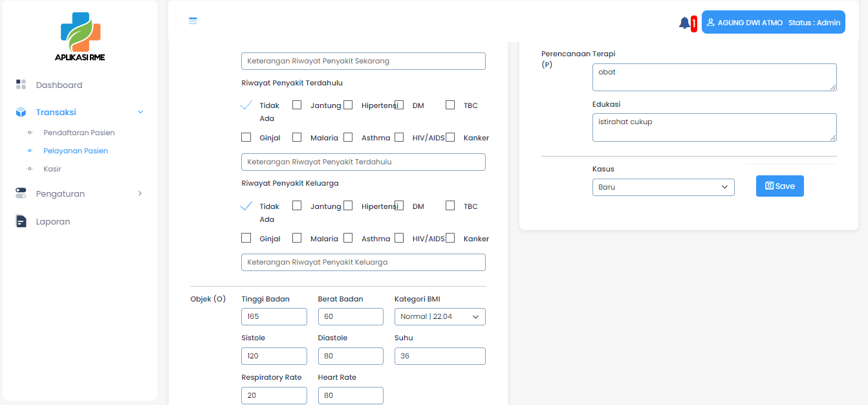
Task: Go to Pendaftaran Pasien
Action: (x=79, y=133)
